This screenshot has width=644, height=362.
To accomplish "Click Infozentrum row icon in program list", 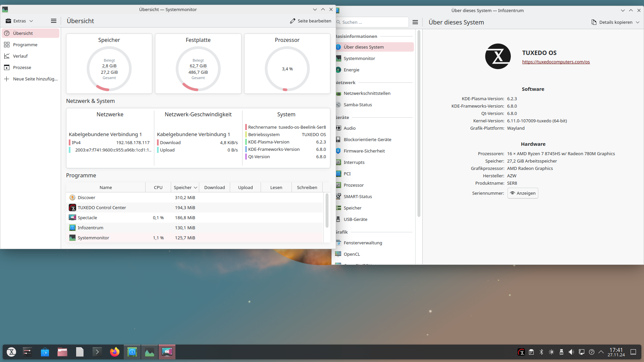I will point(72,228).
